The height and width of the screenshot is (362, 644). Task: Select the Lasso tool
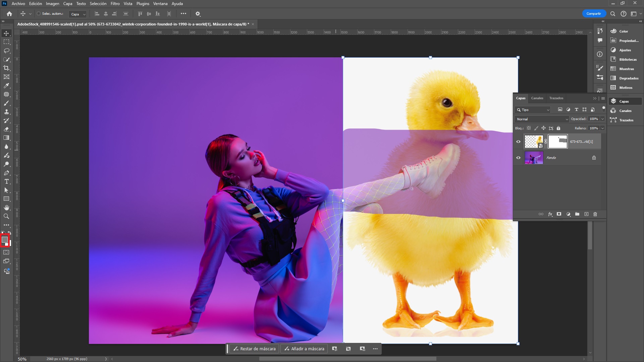tap(6, 51)
